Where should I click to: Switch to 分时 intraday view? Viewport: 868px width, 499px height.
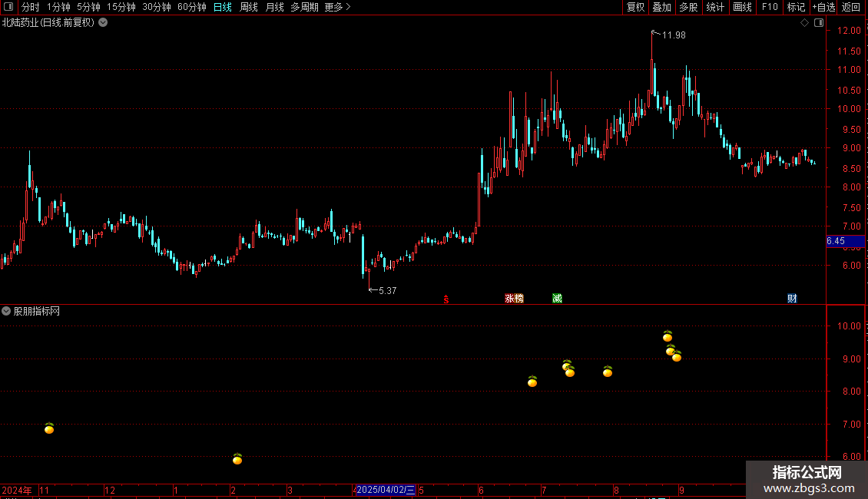pyautogui.click(x=31, y=7)
